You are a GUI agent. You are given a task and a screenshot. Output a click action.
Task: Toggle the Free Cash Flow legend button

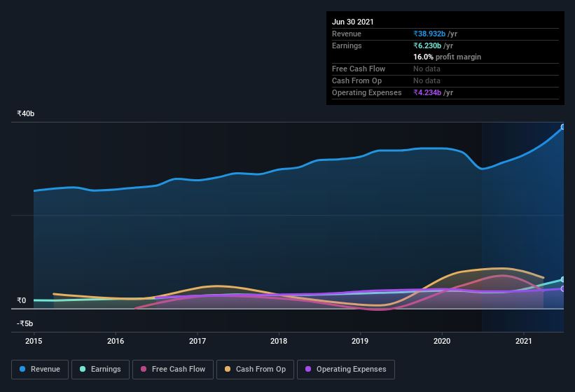coord(173,370)
